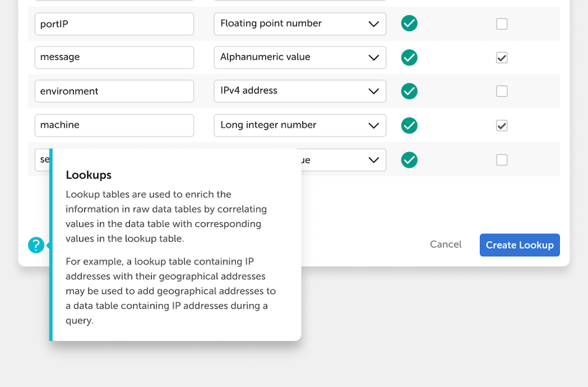Toggle the checkbox on the last field row
This screenshot has height=387, width=588.
coord(502,160)
